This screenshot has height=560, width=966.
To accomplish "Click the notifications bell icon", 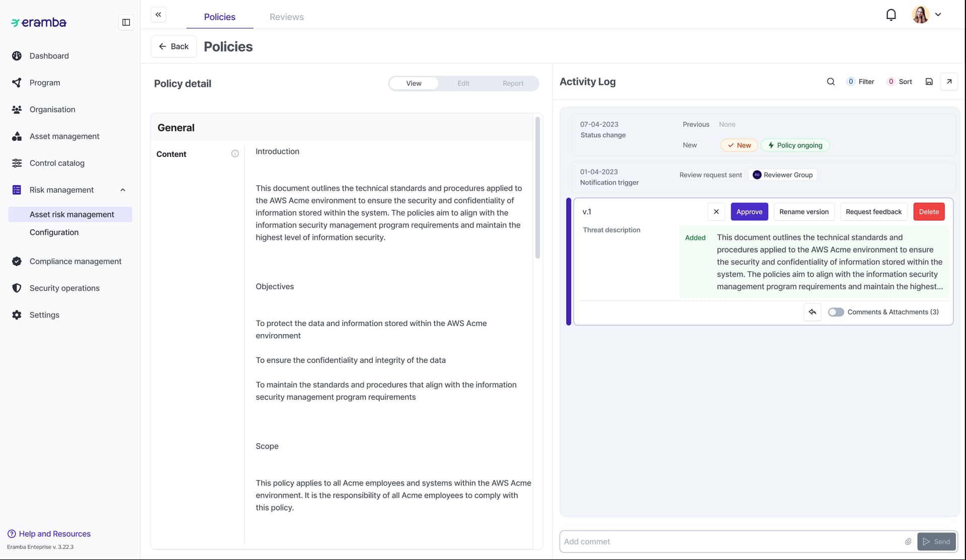I will click(x=891, y=15).
